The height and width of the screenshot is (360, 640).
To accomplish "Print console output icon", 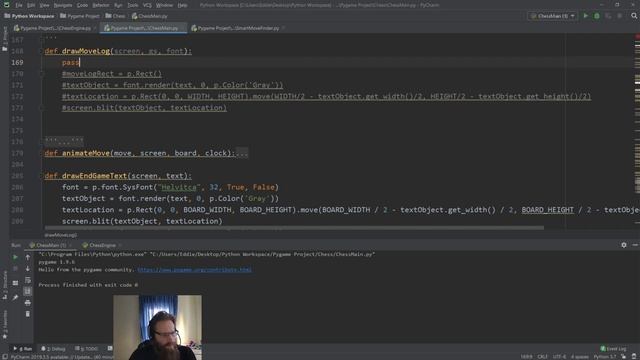I will (28, 302).
